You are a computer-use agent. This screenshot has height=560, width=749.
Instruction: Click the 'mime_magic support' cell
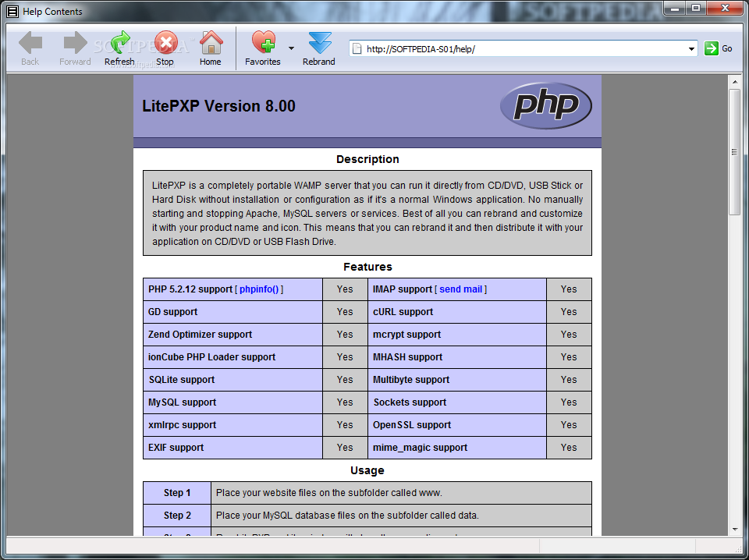tap(457, 448)
